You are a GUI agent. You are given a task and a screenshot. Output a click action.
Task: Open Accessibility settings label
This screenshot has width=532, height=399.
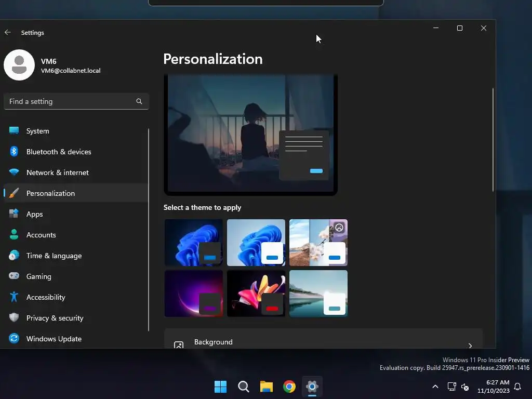click(x=46, y=297)
